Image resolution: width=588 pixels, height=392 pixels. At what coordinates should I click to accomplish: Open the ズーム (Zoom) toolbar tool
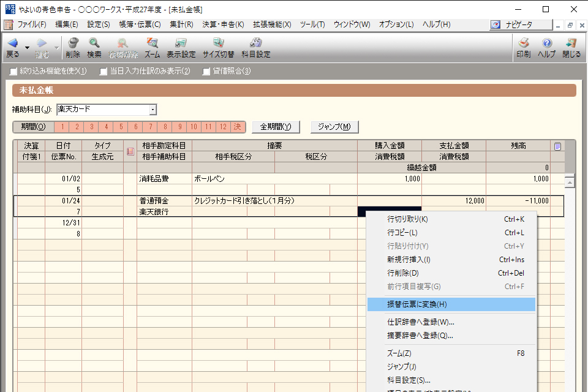[153, 48]
